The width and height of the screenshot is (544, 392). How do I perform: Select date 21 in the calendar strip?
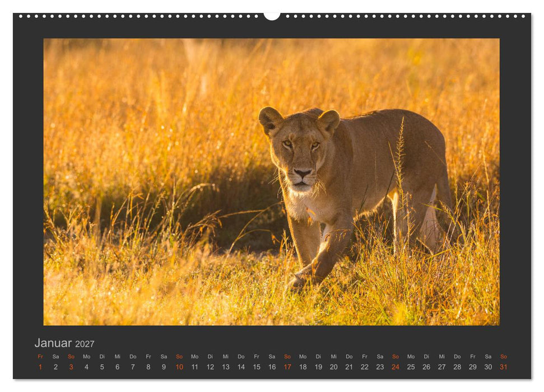(349, 367)
